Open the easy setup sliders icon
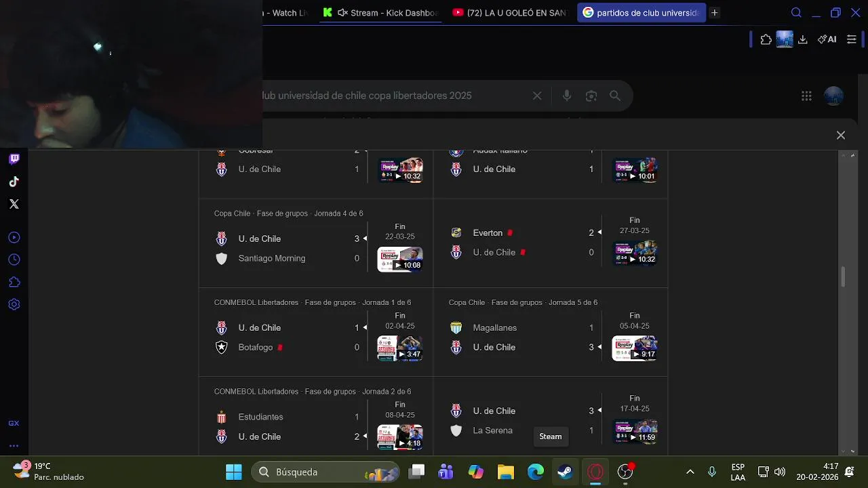This screenshot has width=868, height=488. click(x=852, y=39)
